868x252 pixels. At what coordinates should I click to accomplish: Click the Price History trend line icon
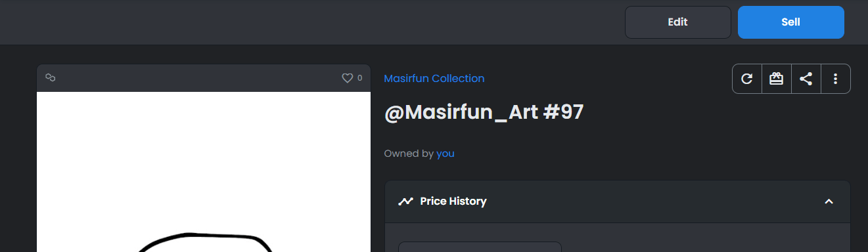[405, 201]
